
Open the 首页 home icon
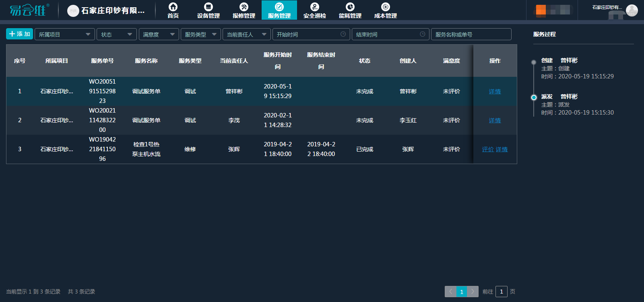point(173,7)
